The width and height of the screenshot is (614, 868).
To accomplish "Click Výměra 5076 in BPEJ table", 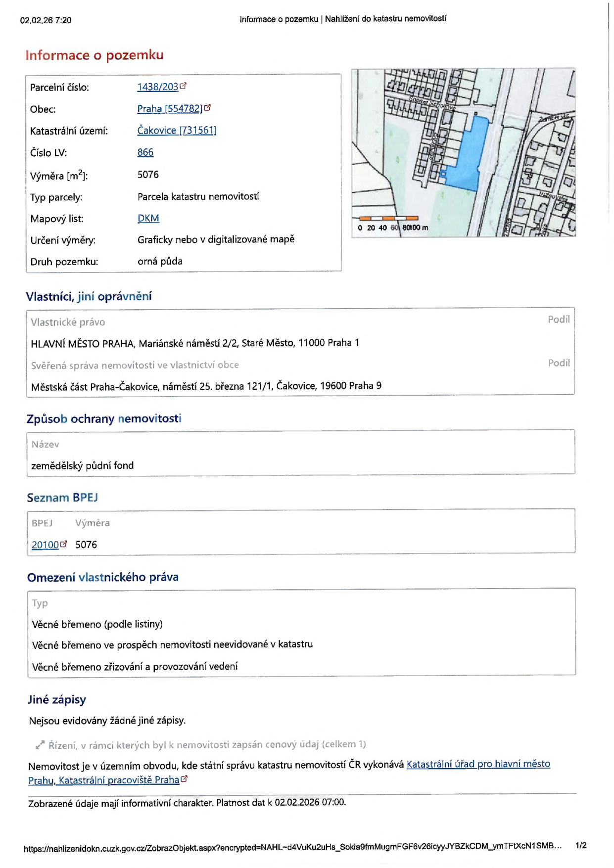I will coord(86,545).
